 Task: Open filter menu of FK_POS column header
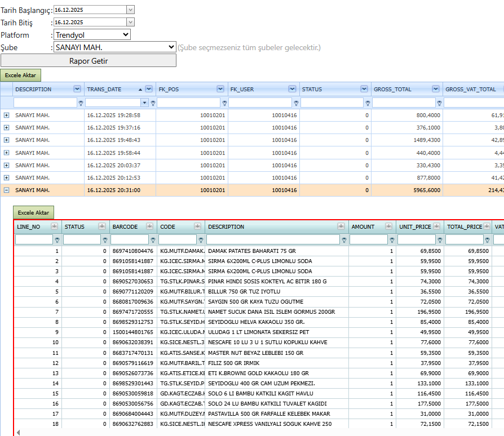click(220, 89)
